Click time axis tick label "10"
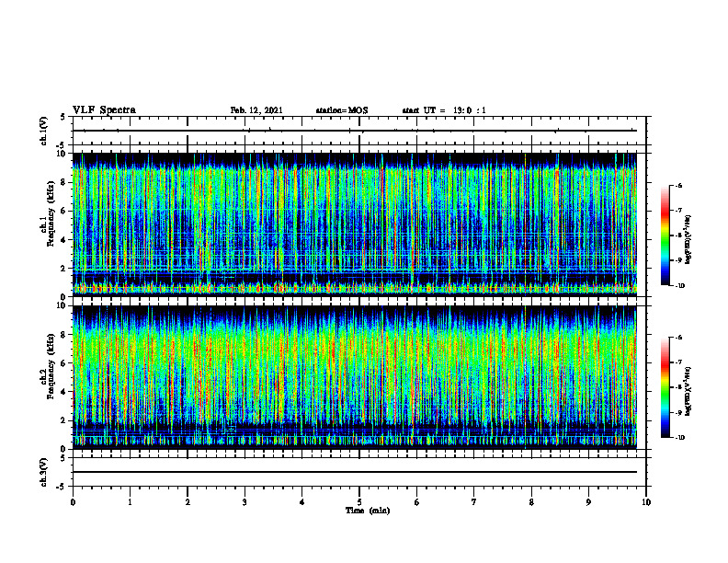The width and height of the screenshot is (728, 563). [646, 502]
